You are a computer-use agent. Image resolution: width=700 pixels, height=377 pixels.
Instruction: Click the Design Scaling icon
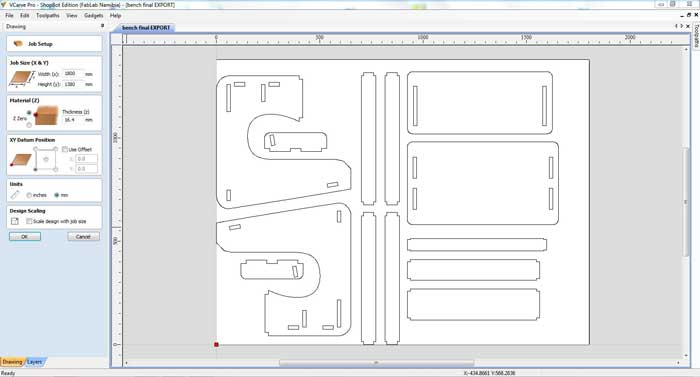tap(15, 221)
